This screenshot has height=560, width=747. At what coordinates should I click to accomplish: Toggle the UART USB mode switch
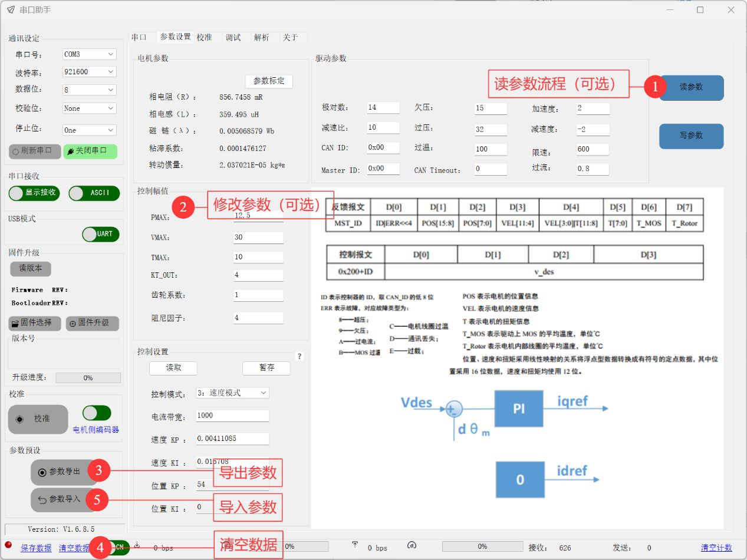(x=101, y=234)
